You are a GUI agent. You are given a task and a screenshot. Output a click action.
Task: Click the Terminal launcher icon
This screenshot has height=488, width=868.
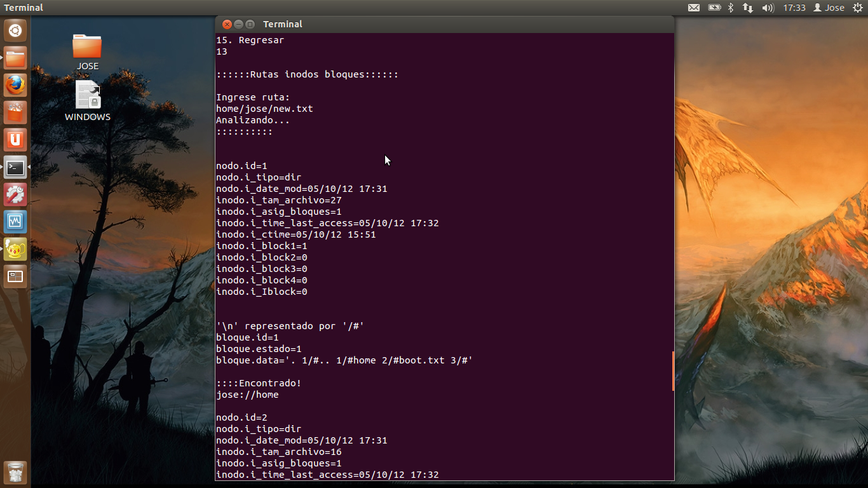(15, 167)
